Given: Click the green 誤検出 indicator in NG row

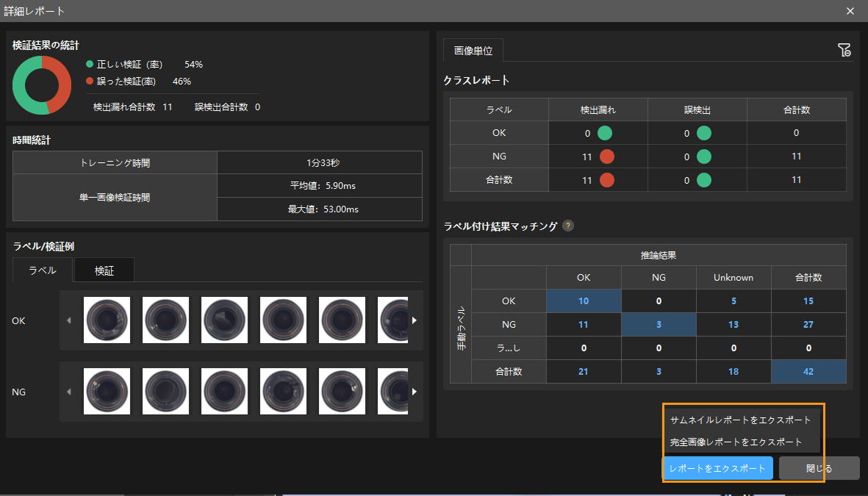Looking at the screenshot, I should pos(703,157).
